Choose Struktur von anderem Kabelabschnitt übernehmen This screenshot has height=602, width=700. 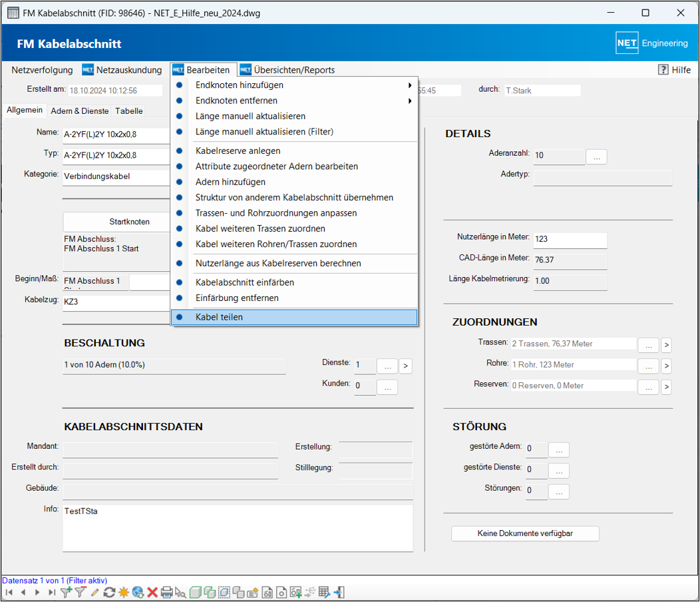coord(294,197)
